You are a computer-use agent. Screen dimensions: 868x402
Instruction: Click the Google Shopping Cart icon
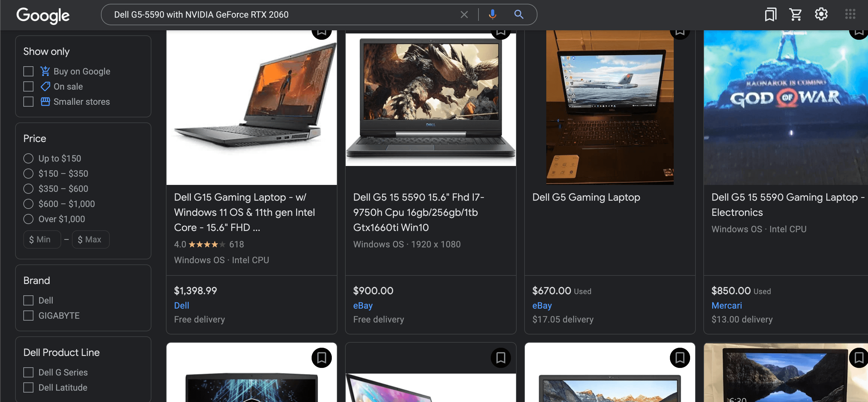(x=795, y=15)
